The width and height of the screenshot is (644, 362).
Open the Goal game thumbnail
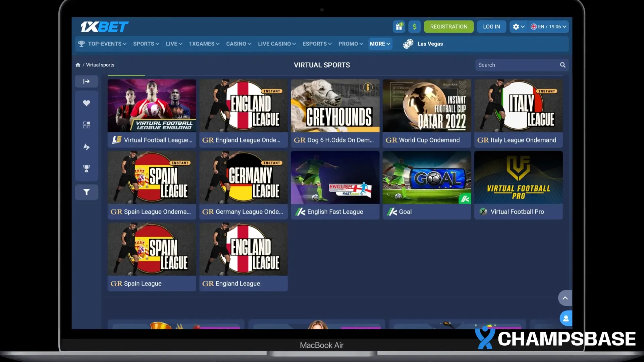(x=427, y=177)
